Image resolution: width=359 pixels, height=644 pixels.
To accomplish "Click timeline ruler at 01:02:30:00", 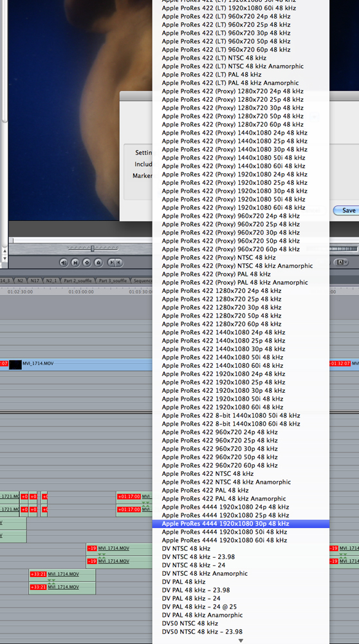I will (x=20, y=292).
